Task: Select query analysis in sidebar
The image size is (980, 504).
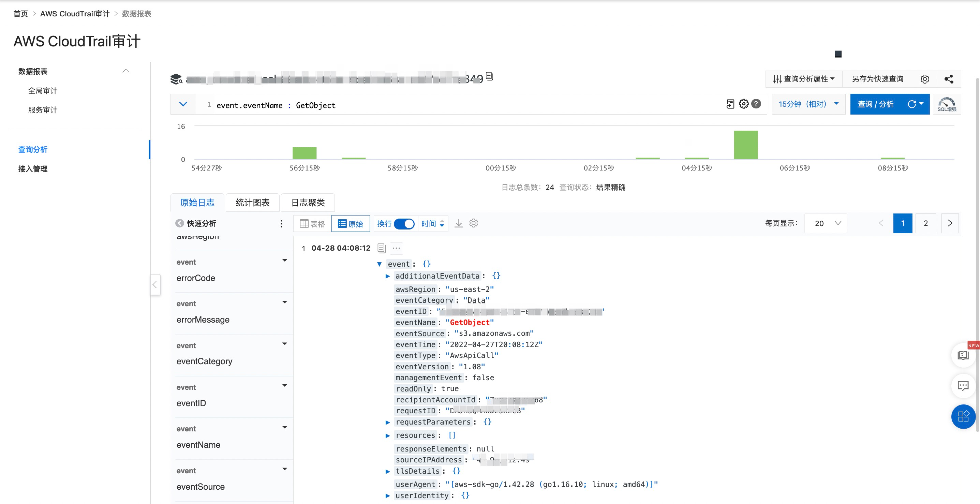Action: click(x=33, y=149)
